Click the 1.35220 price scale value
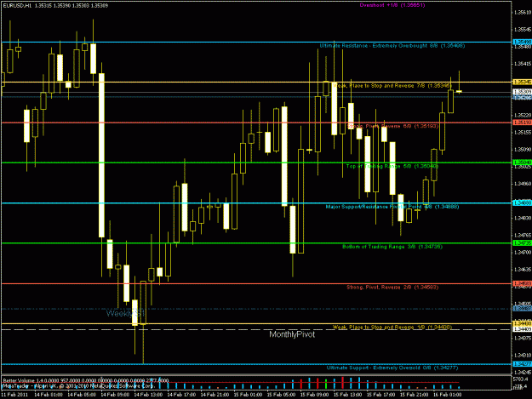This screenshot has width=532, height=399. [x=523, y=115]
